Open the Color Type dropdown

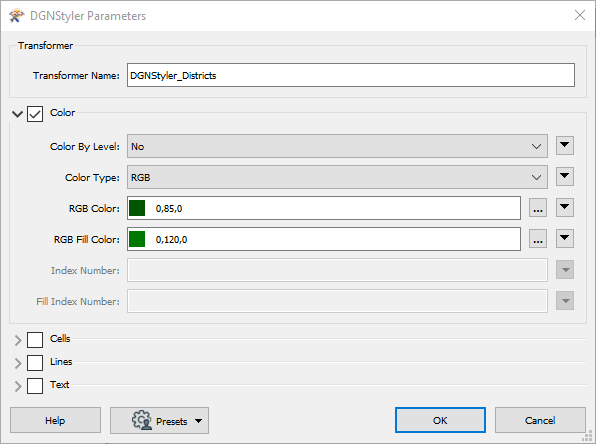click(x=337, y=177)
